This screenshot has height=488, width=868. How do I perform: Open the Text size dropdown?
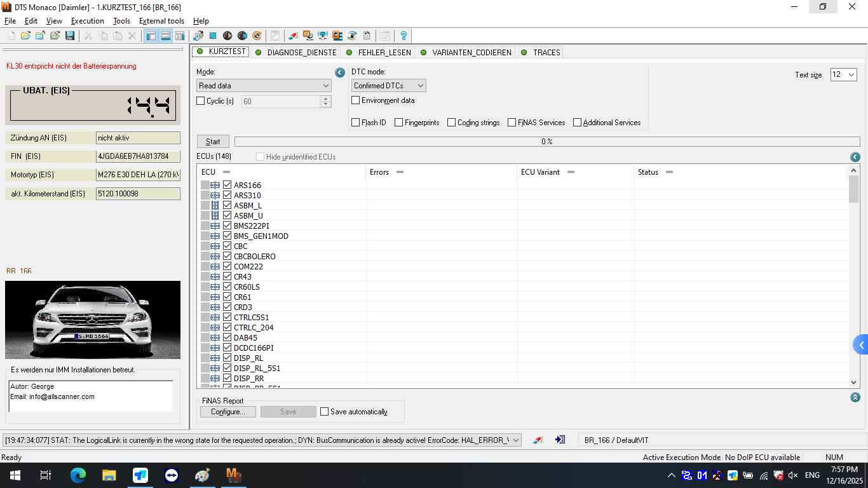(843, 74)
